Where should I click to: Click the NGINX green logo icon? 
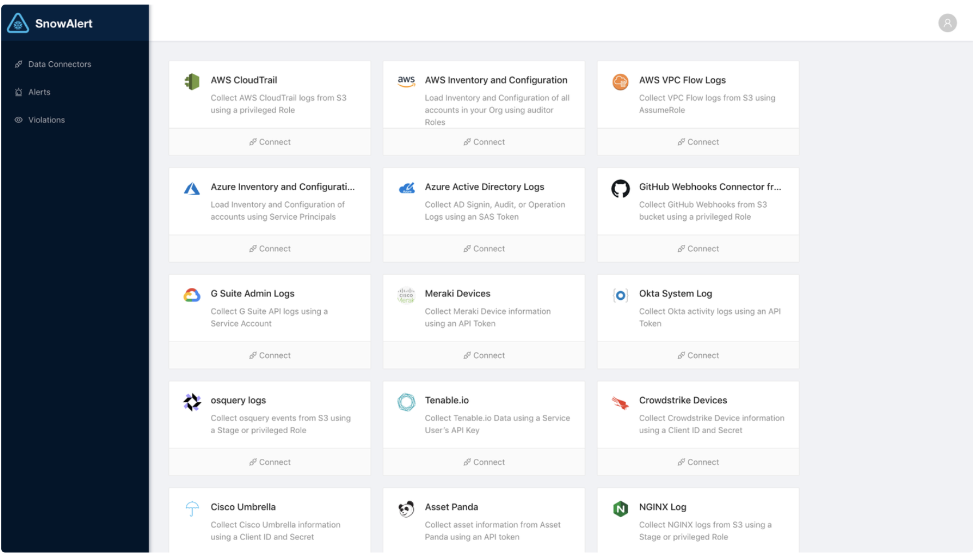(620, 508)
